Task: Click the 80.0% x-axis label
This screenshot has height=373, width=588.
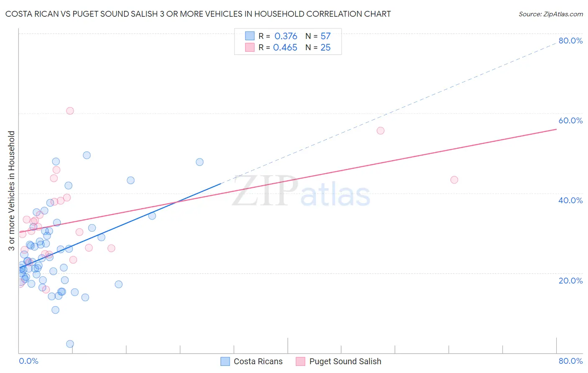Action: coord(570,361)
